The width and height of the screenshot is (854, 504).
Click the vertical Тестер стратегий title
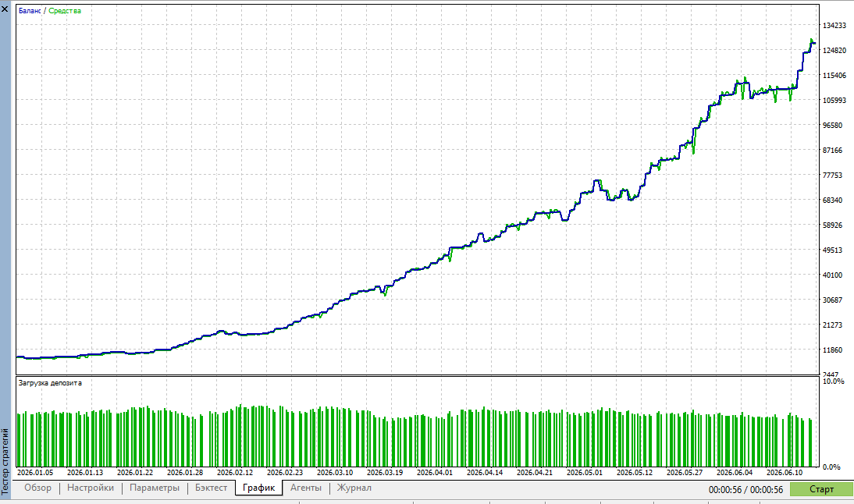pyautogui.click(x=5, y=462)
